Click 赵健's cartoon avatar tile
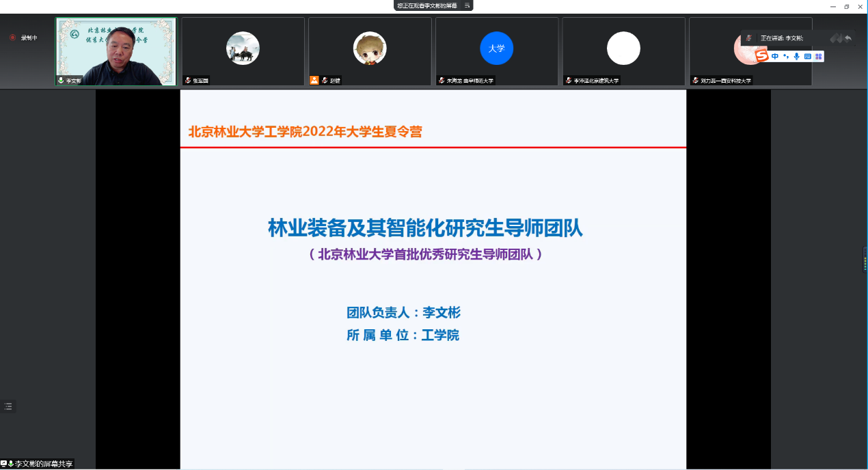The image size is (868, 470). [370, 51]
